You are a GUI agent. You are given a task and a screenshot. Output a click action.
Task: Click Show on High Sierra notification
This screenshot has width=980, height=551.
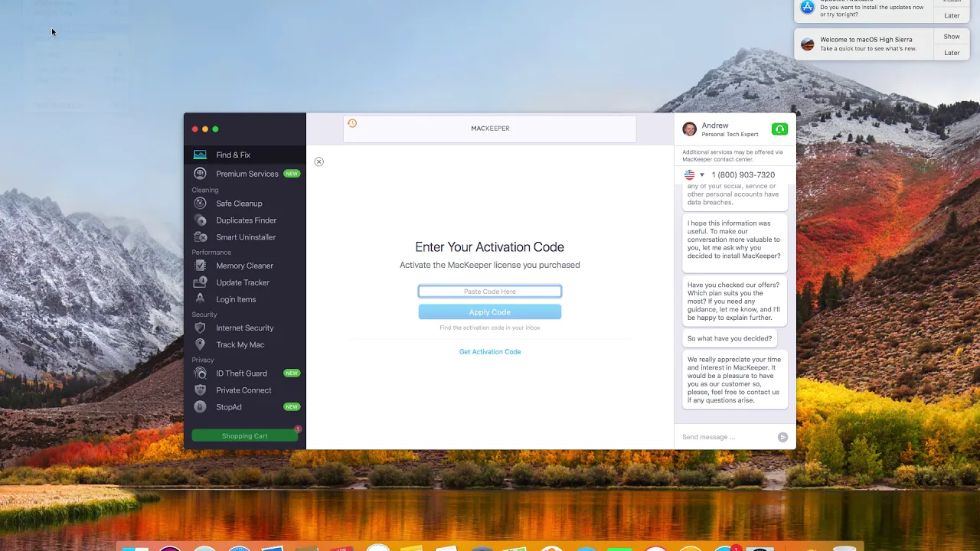(952, 37)
